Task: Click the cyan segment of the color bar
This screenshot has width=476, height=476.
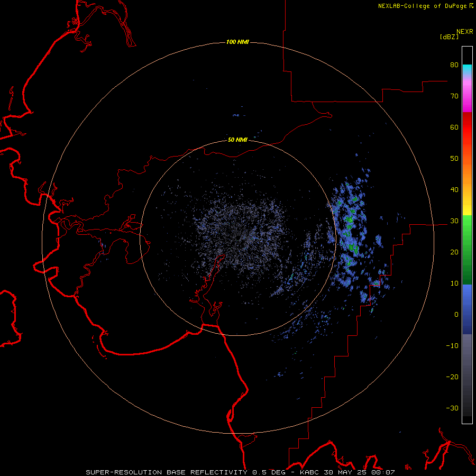Action: [467, 69]
